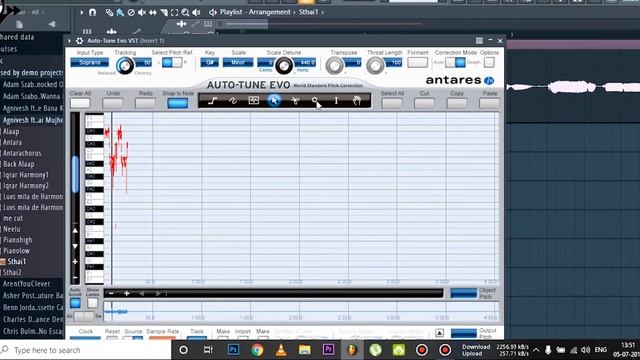Click the Options button
Viewport: 640px width, 360px height.
tap(489, 62)
